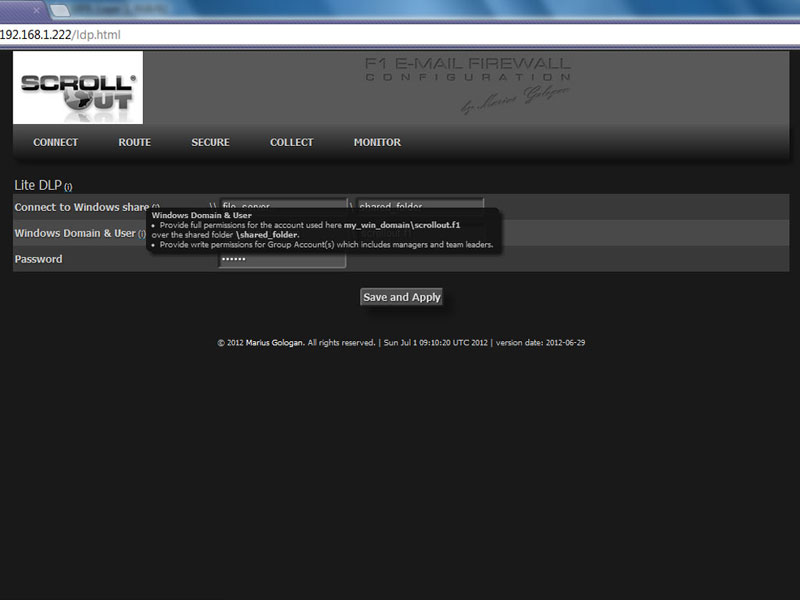Open the CONNECT menu
The image size is (800, 600).
tap(55, 142)
